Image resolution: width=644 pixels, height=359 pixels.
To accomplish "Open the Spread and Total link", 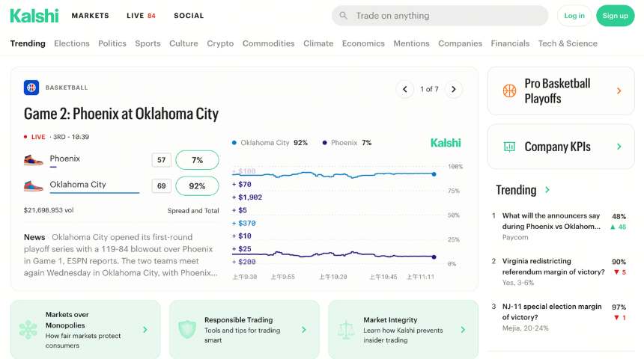I will coord(193,210).
